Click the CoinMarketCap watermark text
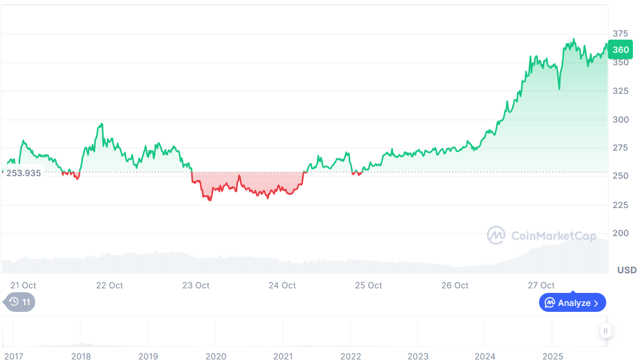Image resolution: width=644 pixels, height=364 pixels. (x=554, y=236)
